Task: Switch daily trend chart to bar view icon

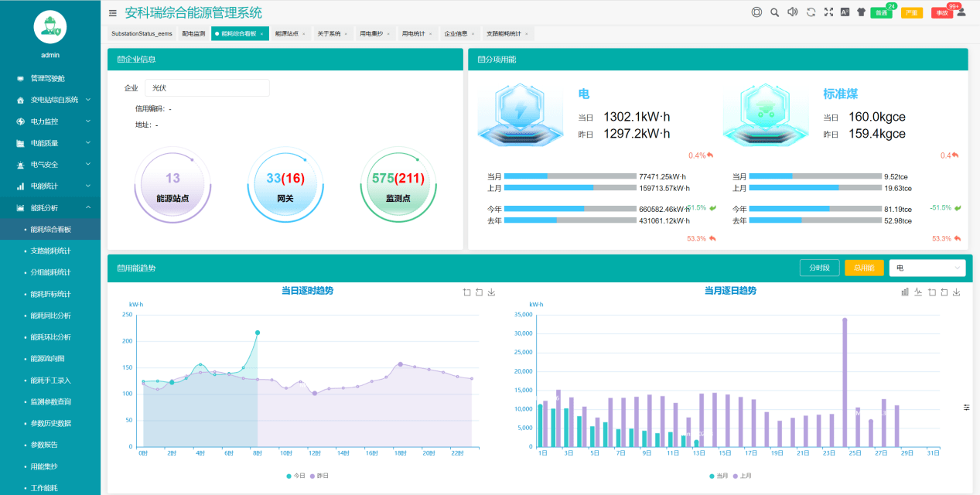Action: (x=905, y=292)
